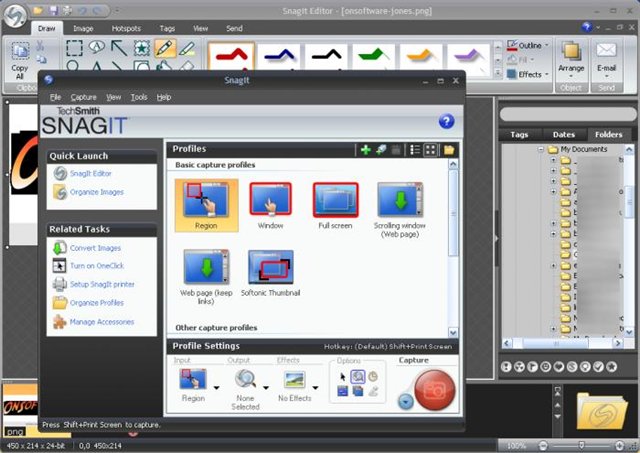The width and height of the screenshot is (640, 453).
Task: Toggle the preview in editor option
Action: click(358, 376)
